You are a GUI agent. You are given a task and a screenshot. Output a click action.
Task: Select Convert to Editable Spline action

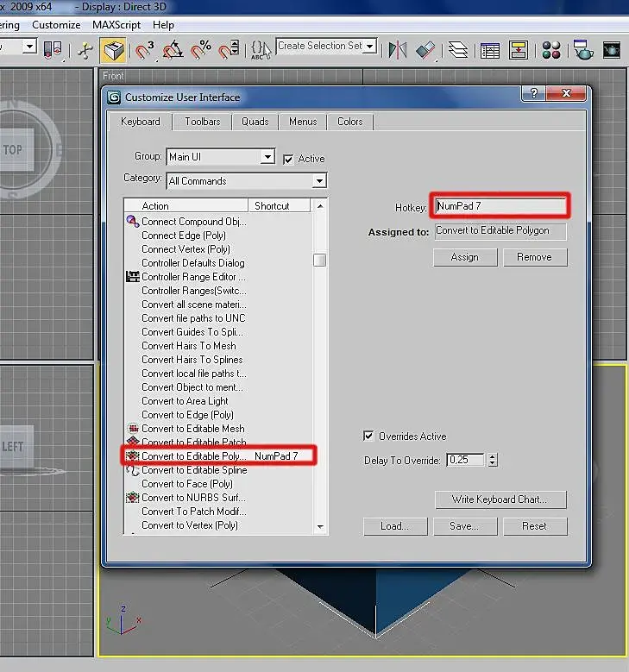point(194,470)
